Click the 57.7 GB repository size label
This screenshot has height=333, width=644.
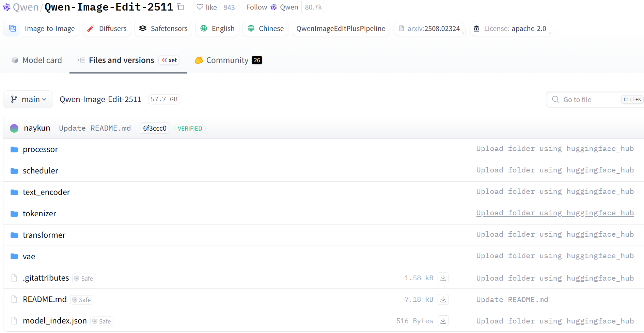click(164, 99)
